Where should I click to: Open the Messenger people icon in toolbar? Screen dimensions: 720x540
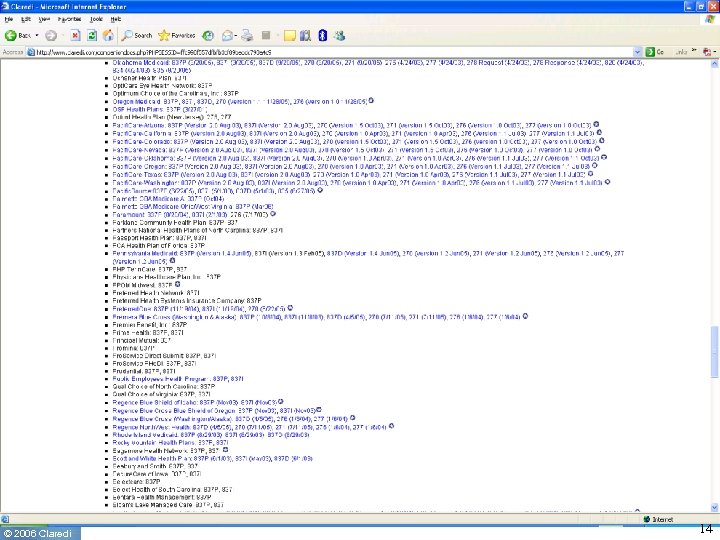click(x=339, y=35)
